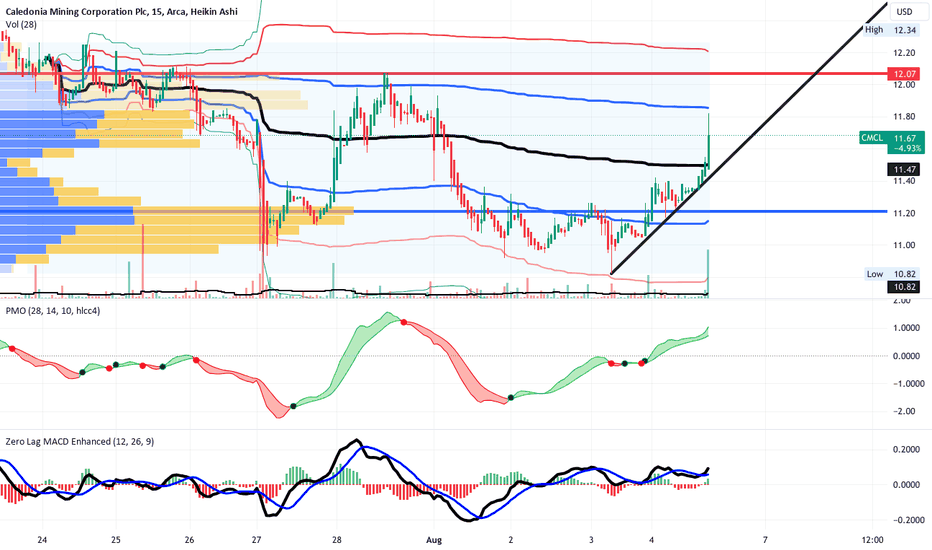
Task: Select the red horizontal line at 12.07
Action: (x=443, y=74)
